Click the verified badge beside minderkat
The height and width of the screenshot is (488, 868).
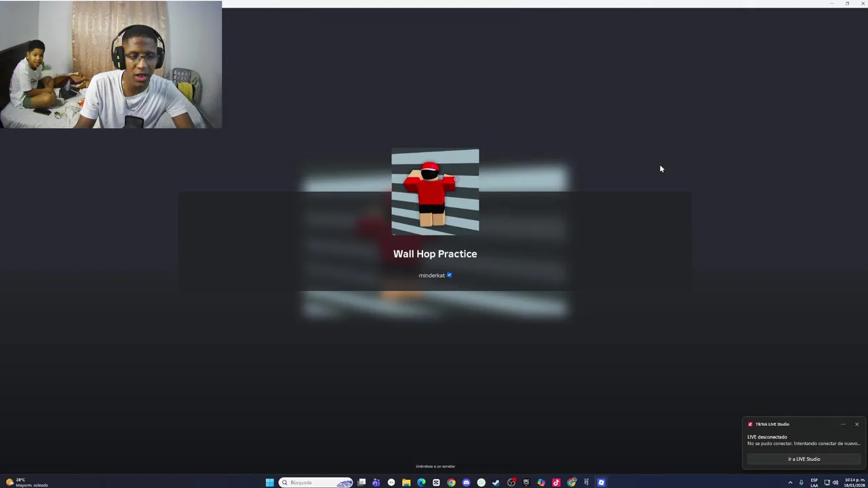[449, 275]
